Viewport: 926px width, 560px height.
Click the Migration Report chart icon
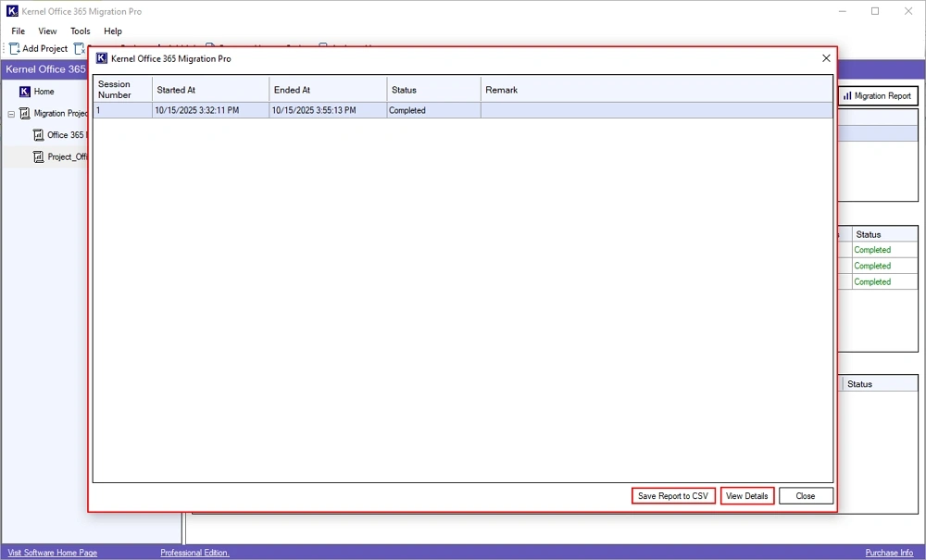pos(846,96)
